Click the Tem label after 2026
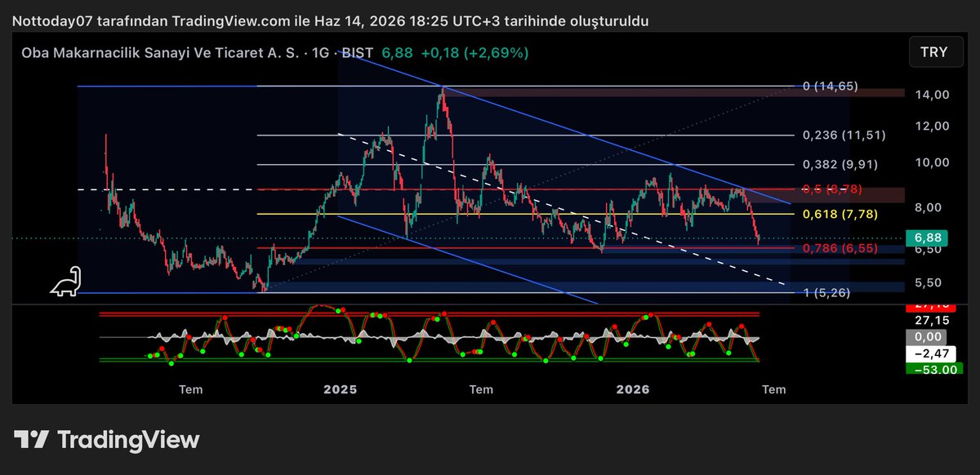This screenshot has height=475, width=980. [x=773, y=389]
